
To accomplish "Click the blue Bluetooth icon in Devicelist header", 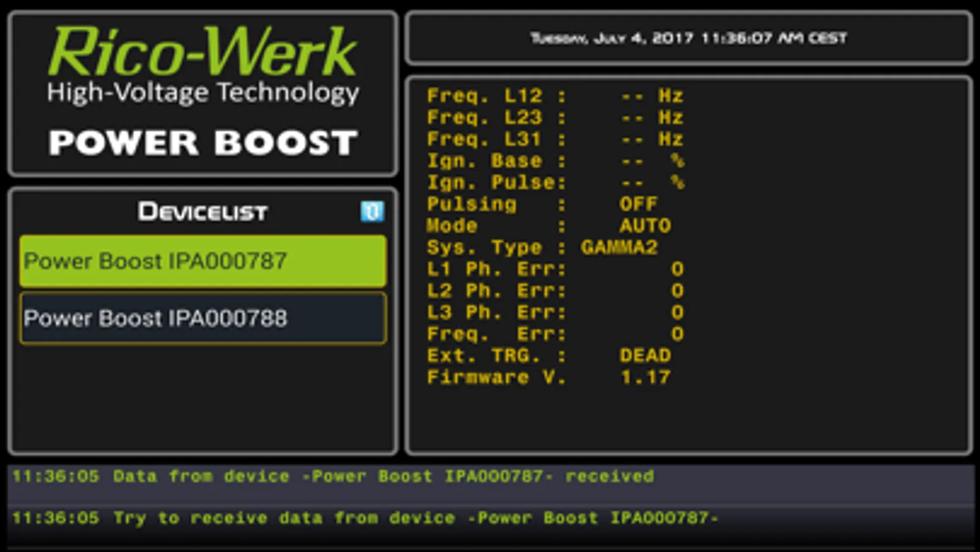I will pos(372,212).
